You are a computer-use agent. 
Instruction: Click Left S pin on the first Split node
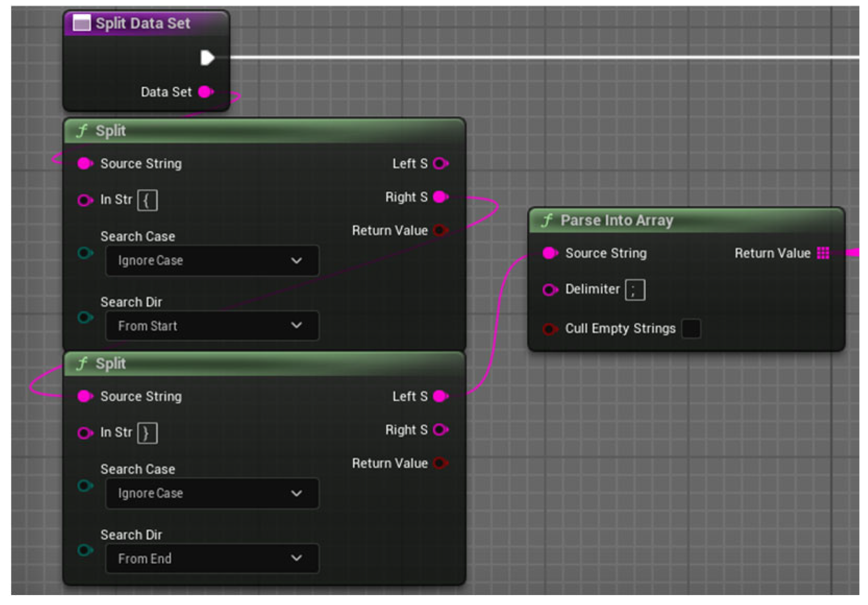coord(440,164)
